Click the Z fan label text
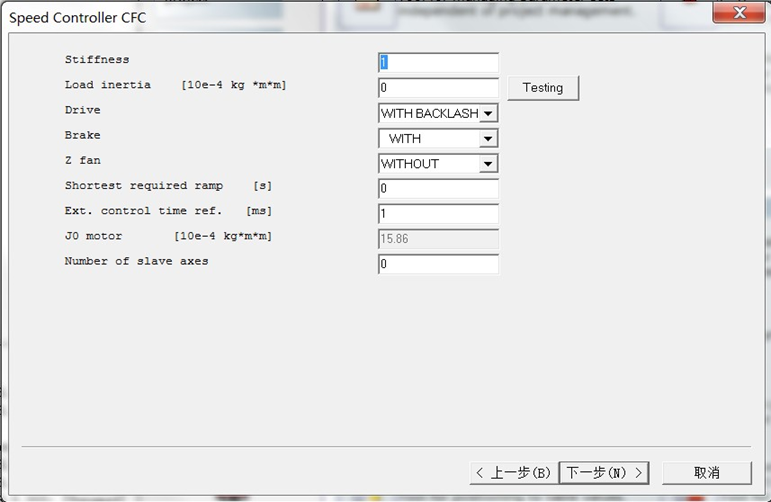The height and width of the screenshot is (502, 771). [83, 160]
